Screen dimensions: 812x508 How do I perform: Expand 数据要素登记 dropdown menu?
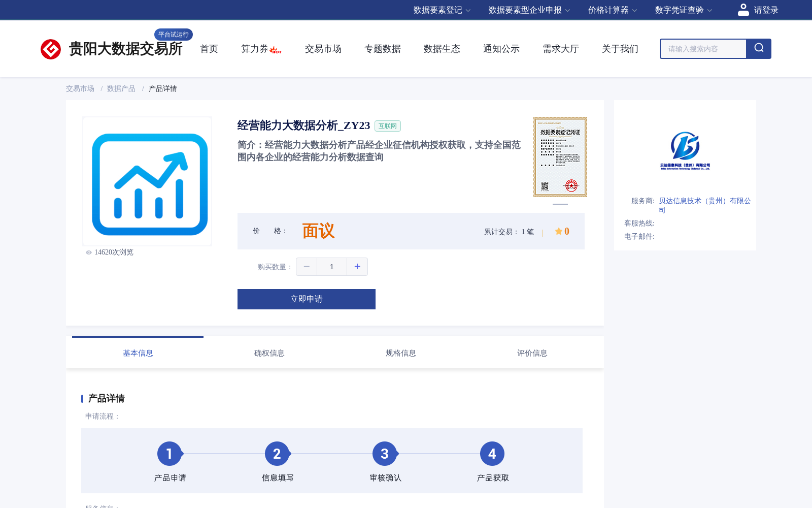442,10
